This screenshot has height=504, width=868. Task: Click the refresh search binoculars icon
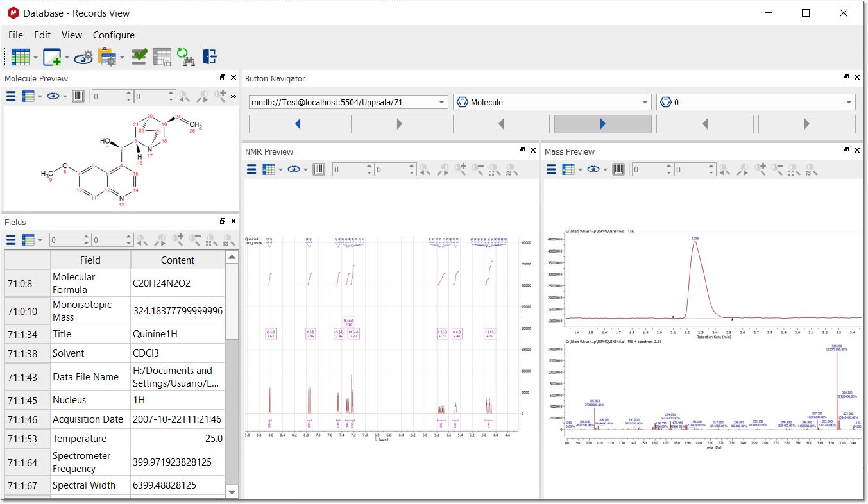point(185,56)
